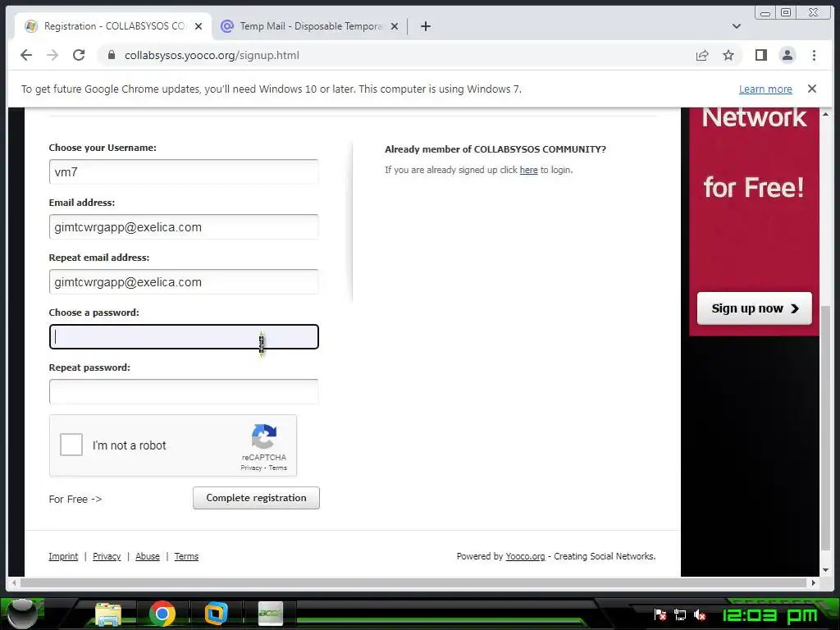
Task: Focus the Username field
Action: click(184, 172)
